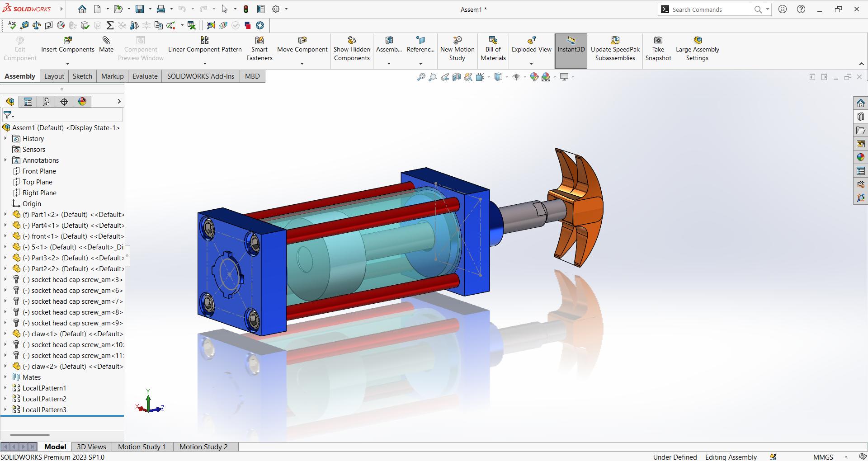Click the Sensors item in tree
Screen dimensions: 868x461
coord(34,150)
